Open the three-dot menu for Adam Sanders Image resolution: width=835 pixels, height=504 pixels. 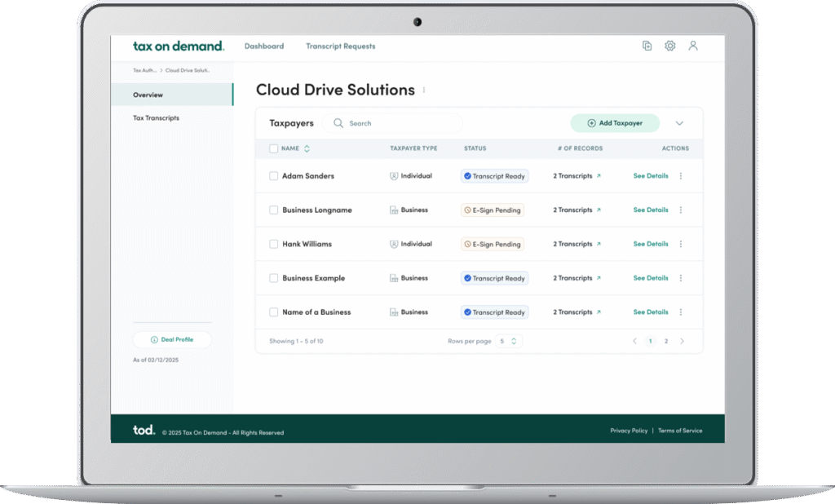(x=681, y=176)
